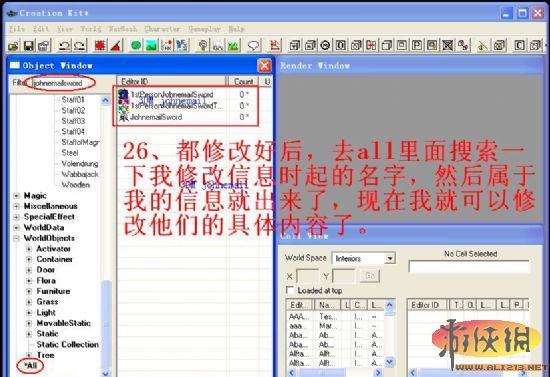
Task: Expand the SpecialEffect tree category
Action: point(16,217)
